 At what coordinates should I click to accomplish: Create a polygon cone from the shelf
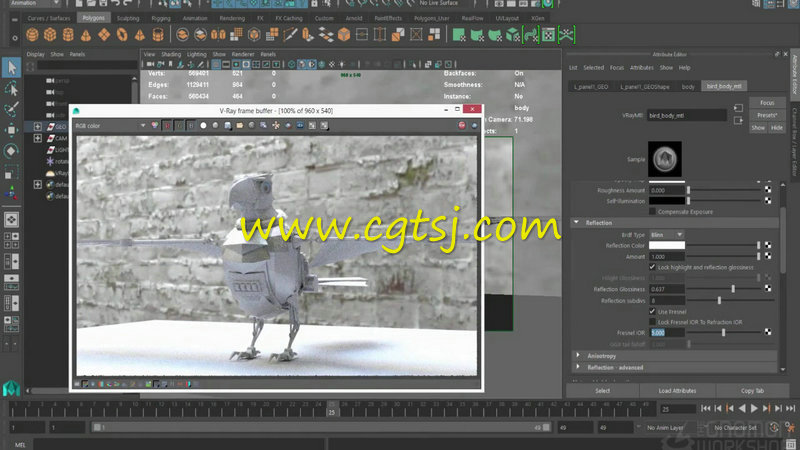(86, 35)
